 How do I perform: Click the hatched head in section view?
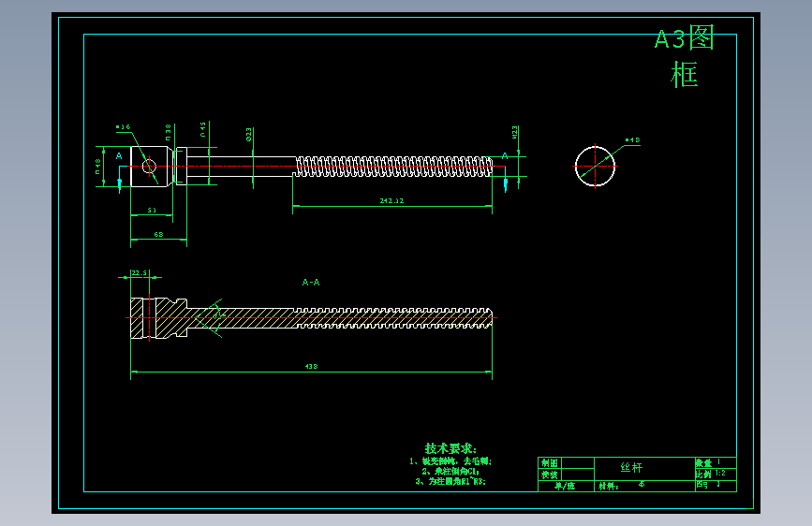(x=158, y=318)
